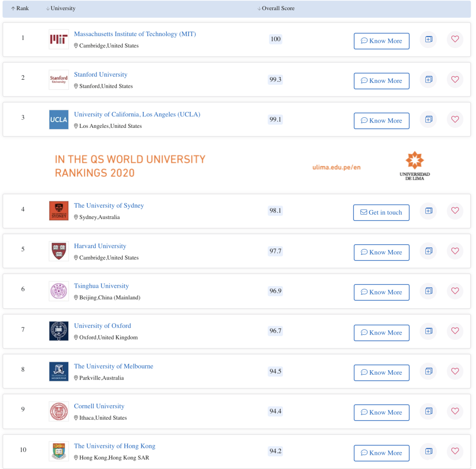Favorite UCLA with the heart icon
The height and width of the screenshot is (469, 476).
455,119
